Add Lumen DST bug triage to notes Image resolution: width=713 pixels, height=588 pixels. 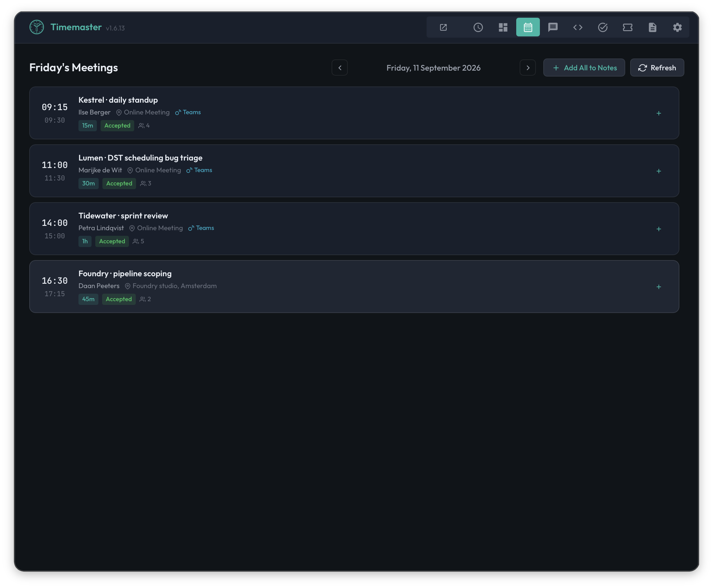[659, 171]
